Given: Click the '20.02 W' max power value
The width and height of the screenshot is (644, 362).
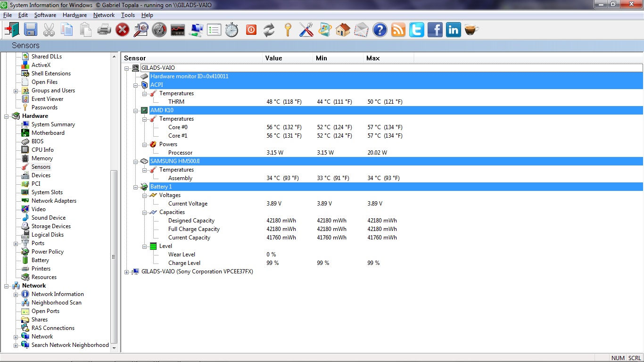Looking at the screenshot, I should point(377,153).
